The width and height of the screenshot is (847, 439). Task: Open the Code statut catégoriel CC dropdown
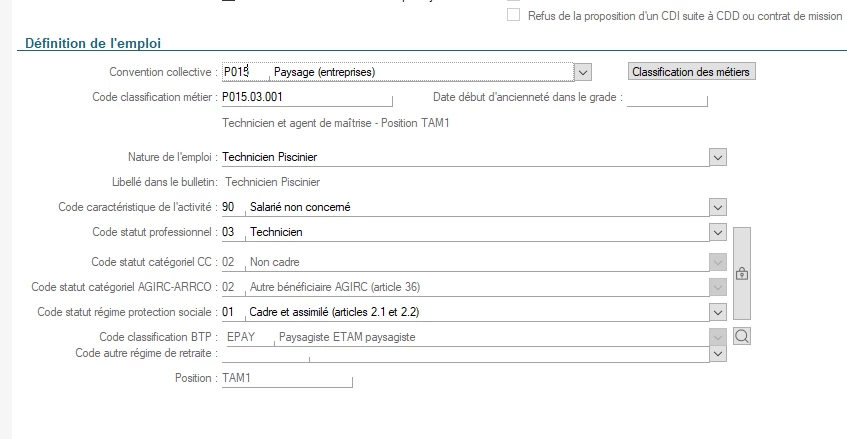(x=717, y=262)
